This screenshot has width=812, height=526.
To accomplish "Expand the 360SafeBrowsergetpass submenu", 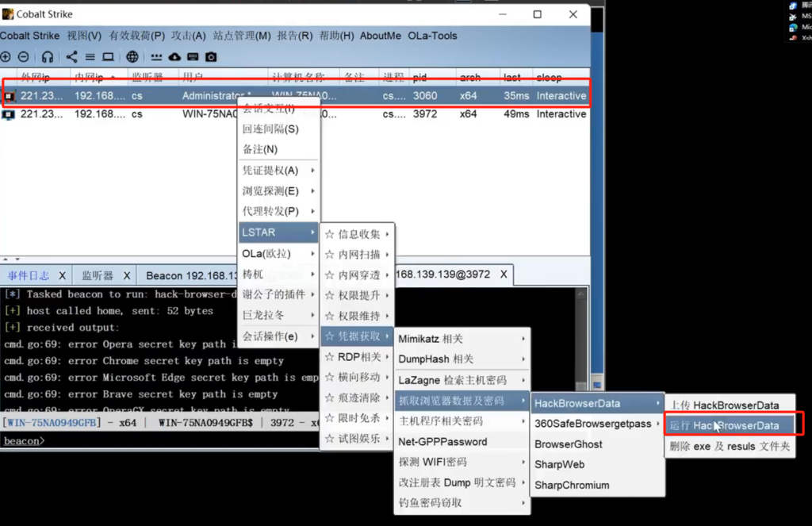I will pyautogui.click(x=598, y=424).
